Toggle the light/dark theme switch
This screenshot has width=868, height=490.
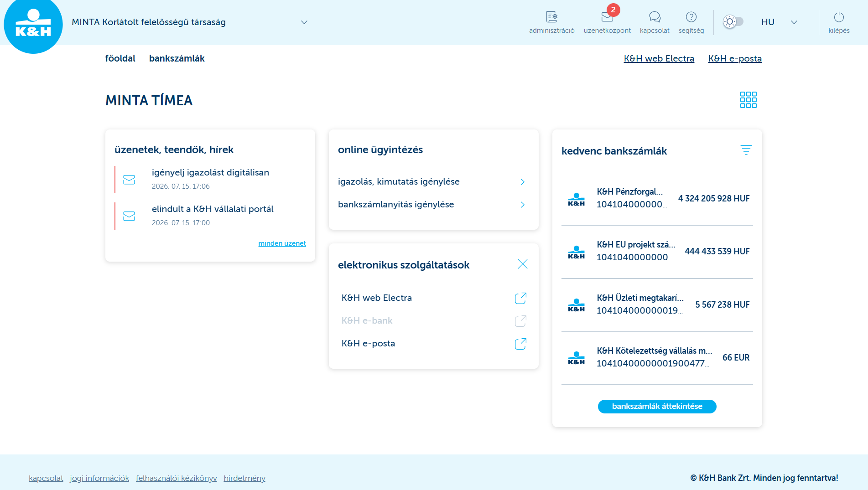[733, 21]
